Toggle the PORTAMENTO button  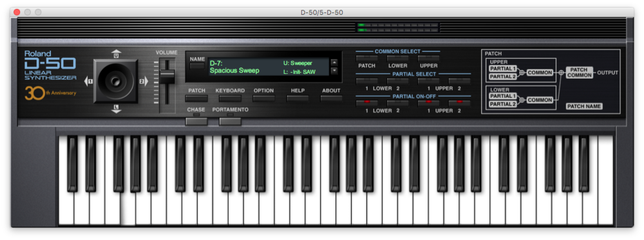[x=230, y=121]
